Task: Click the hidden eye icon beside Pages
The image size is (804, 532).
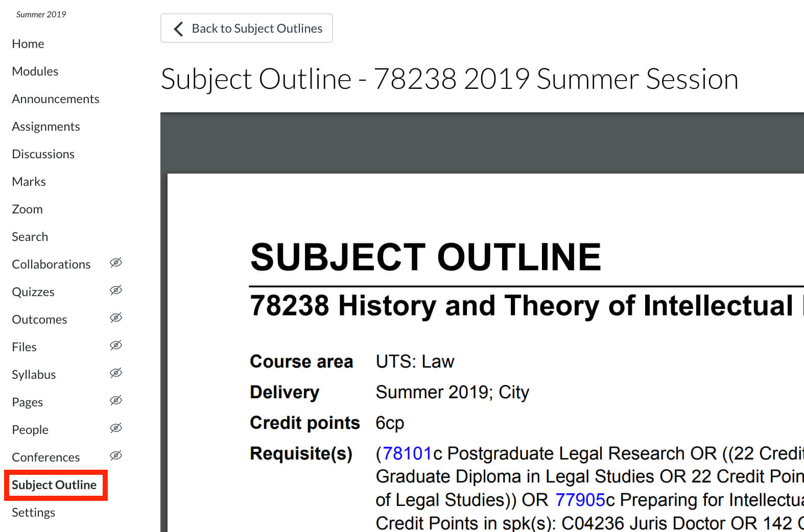Action: 116,401
